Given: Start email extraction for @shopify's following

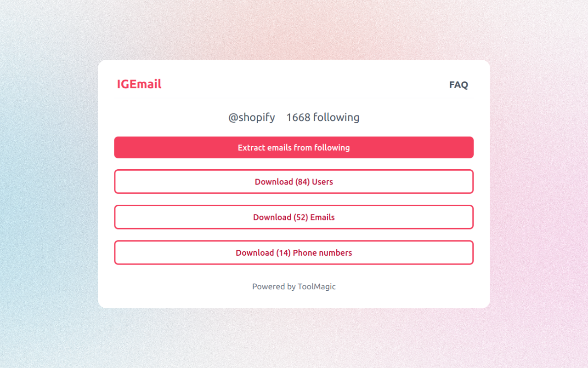Looking at the screenshot, I should pos(294,147).
